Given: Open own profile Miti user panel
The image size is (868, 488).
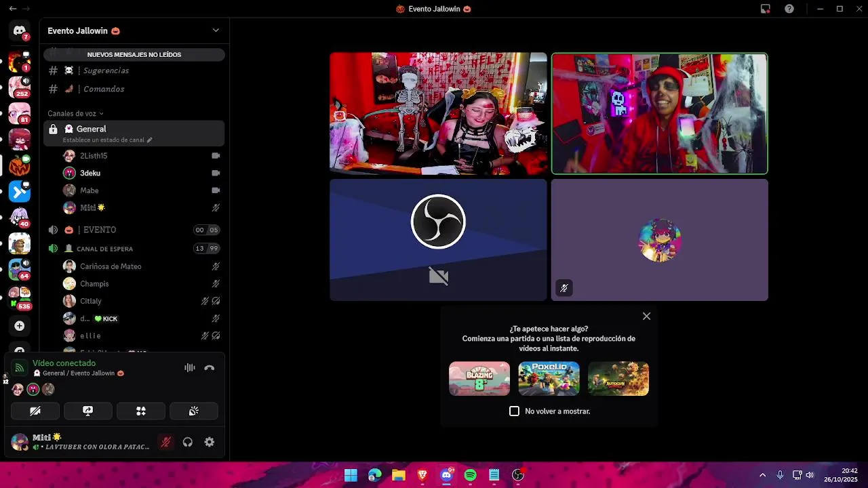Looking at the screenshot, I should click(x=81, y=442).
